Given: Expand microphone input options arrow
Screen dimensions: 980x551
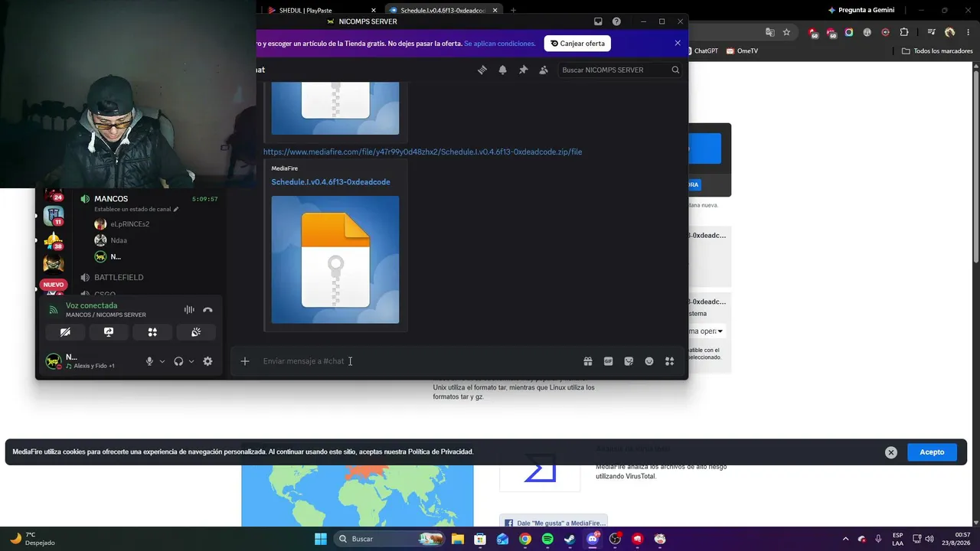Looking at the screenshot, I should pos(162,361).
